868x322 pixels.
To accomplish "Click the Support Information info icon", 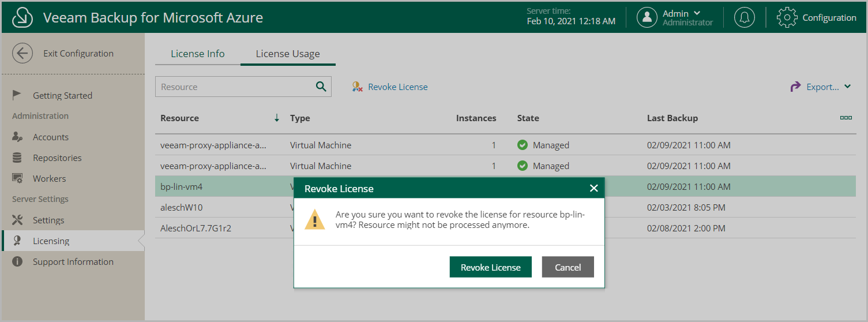I will [x=17, y=261].
